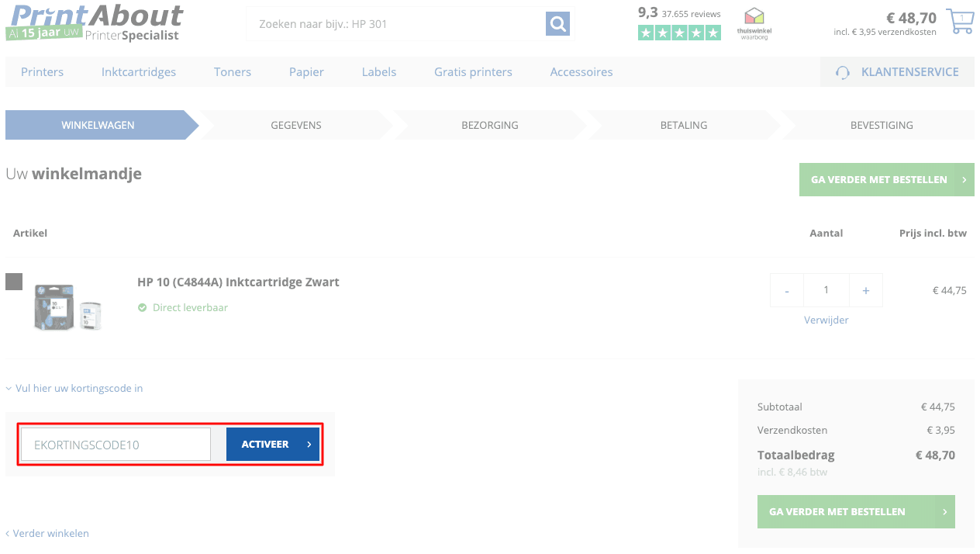Open HP 10 (C4844A) Inktcartridge Zwart link
This screenshot has height=554, width=980.
pos(238,282)
